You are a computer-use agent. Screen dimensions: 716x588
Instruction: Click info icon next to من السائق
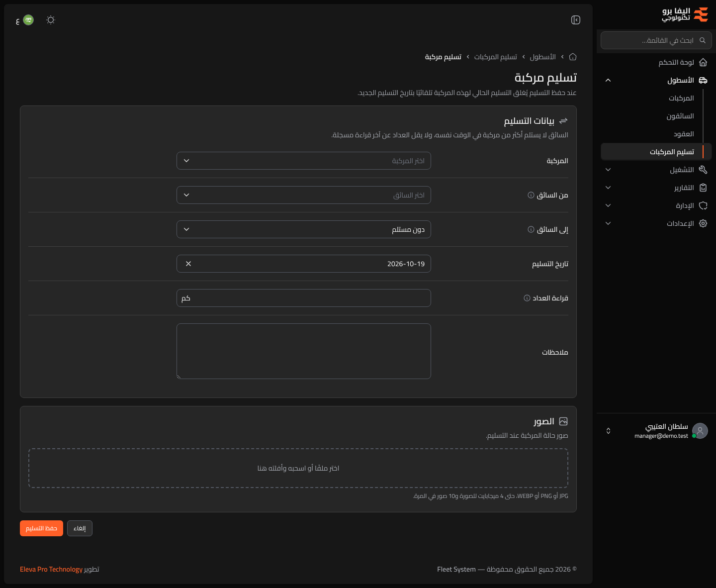tap(531, 195)
